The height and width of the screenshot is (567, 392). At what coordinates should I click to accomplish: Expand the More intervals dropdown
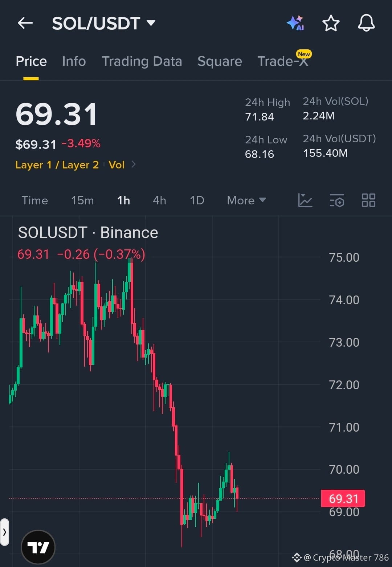coord(246,200)
